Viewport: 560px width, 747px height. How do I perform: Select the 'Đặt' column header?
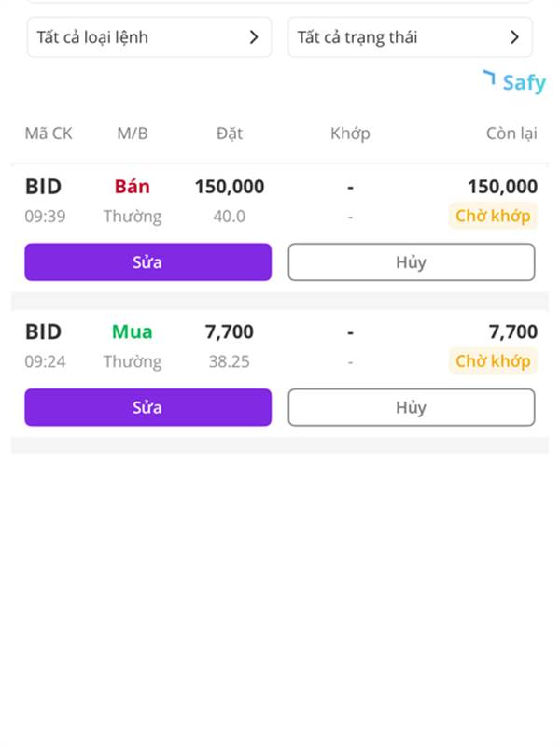coord(230,134)
